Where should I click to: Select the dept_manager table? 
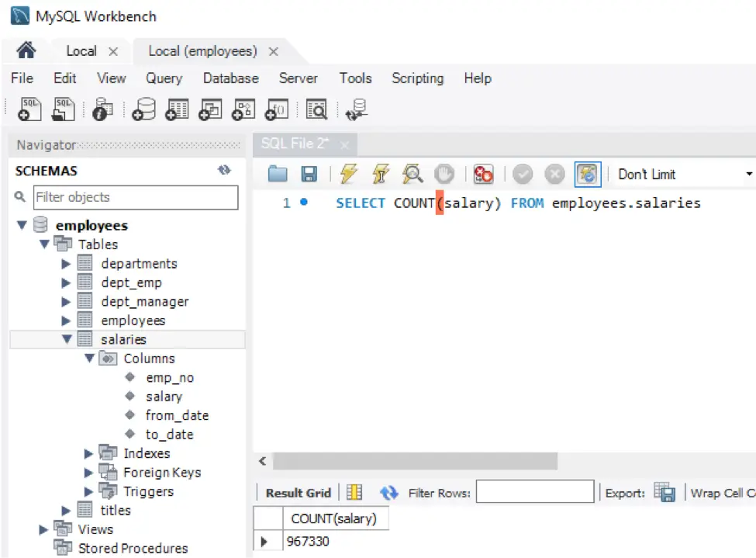(144, 301)
